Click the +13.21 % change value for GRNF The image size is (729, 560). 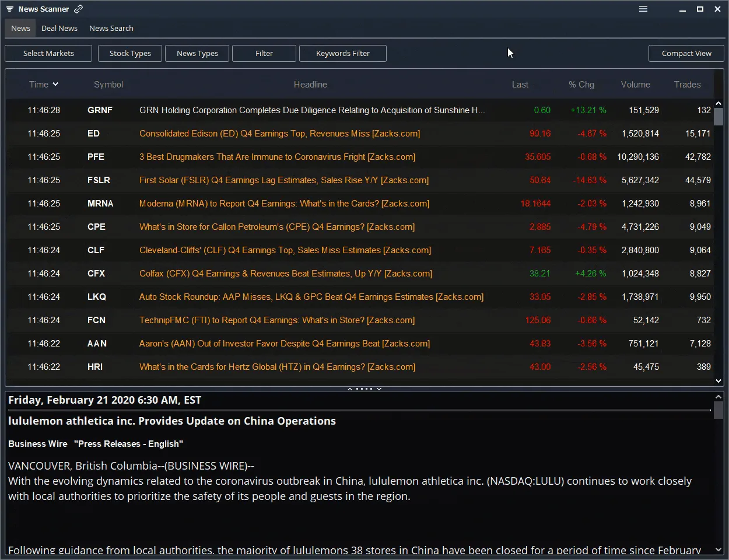click(588, 110)
